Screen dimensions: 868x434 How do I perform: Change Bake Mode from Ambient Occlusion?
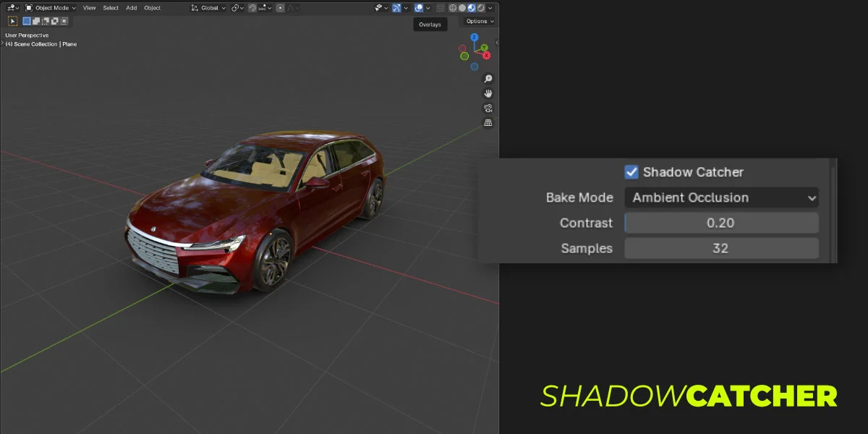[721, 197]
